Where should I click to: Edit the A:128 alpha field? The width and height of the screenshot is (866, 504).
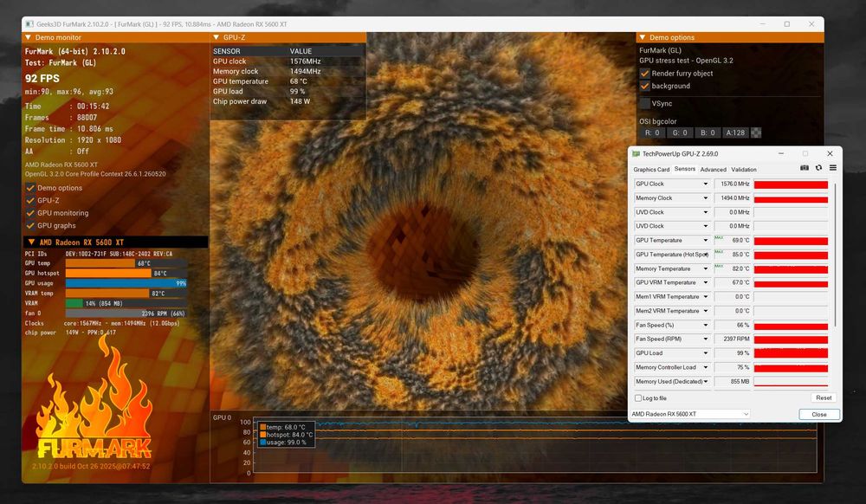735,132
